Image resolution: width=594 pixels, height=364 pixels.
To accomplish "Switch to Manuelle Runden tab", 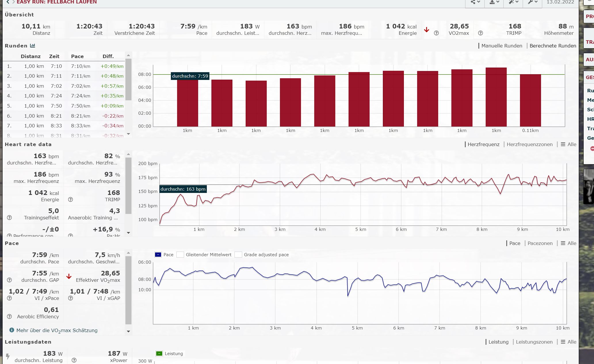I will (501, 46).
